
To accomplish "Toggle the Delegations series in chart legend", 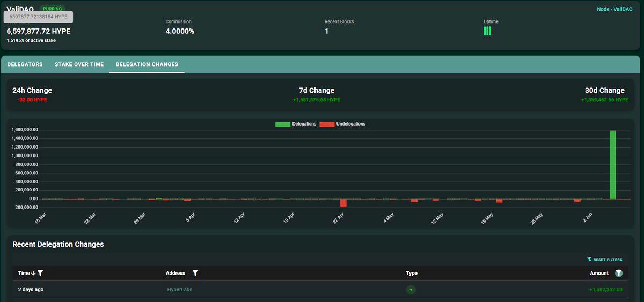I will pyautogui.click(x=296, y=124).
